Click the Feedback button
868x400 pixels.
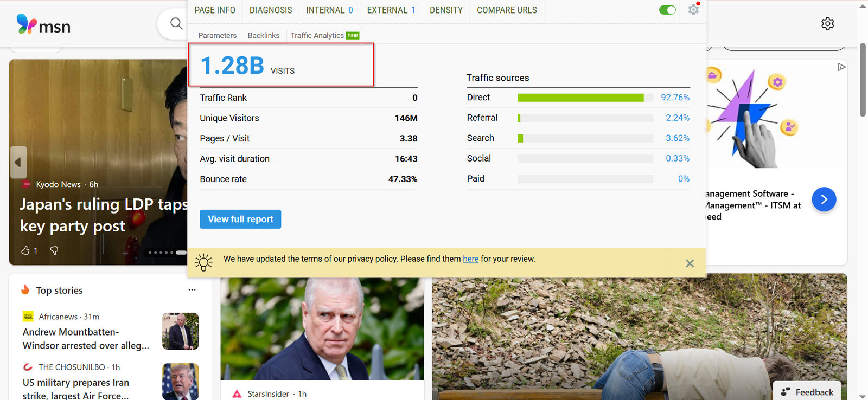coord(807,392)
